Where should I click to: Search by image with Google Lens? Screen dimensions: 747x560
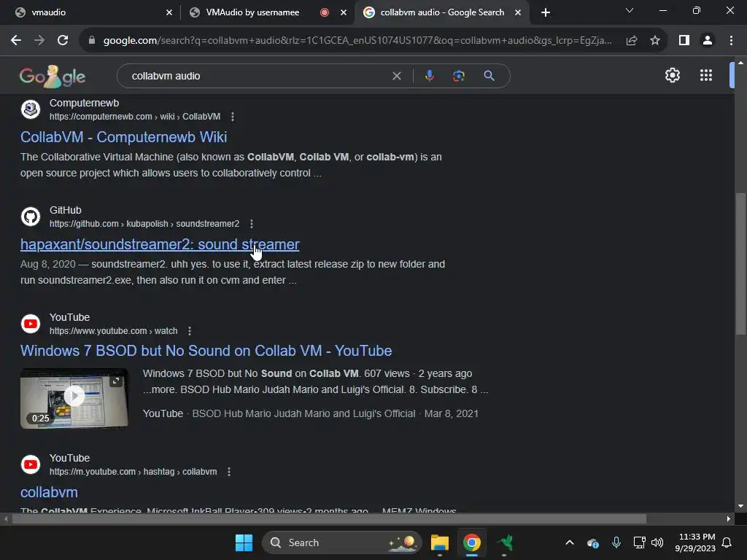pyautogui.click(x=458, y=76)
